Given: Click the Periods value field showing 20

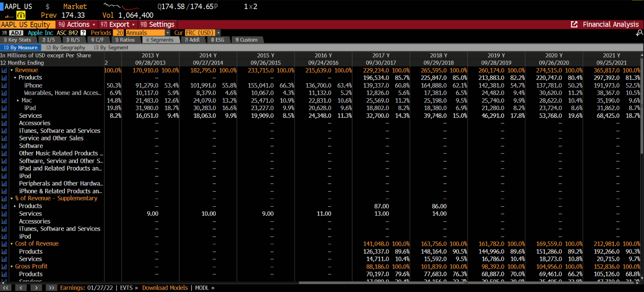Looking at the screenshot, I should pyautogui.click(x=119, y=33).
